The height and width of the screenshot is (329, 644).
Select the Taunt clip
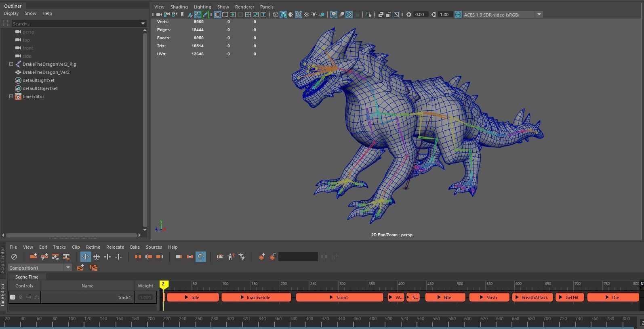click(x=339, y=298)
